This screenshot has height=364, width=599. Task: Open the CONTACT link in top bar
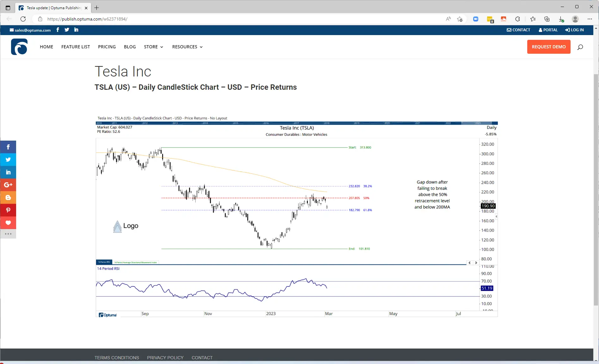click(518, 30)
